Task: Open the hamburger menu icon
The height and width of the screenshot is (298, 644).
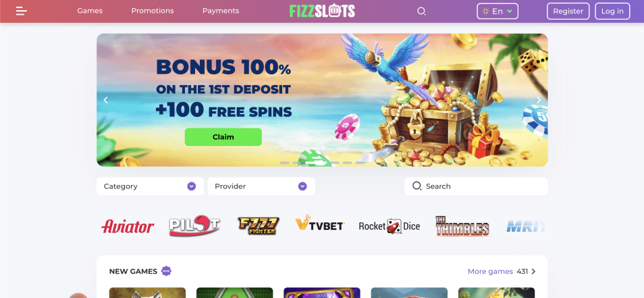Action: [22, 11]
